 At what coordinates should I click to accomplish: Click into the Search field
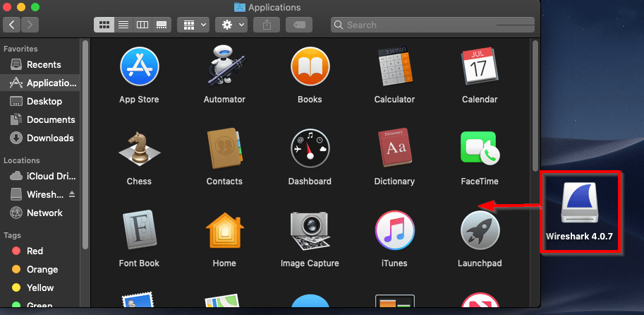[432, 25]
